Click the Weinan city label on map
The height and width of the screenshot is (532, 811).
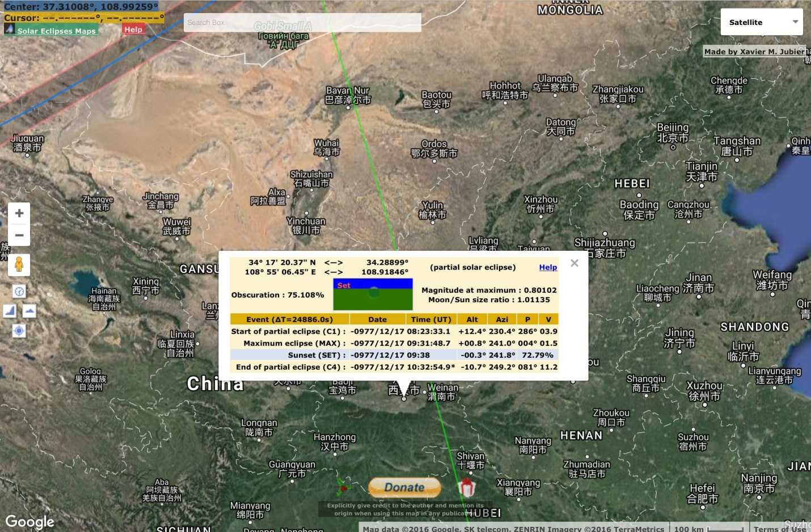pos(442,392)
